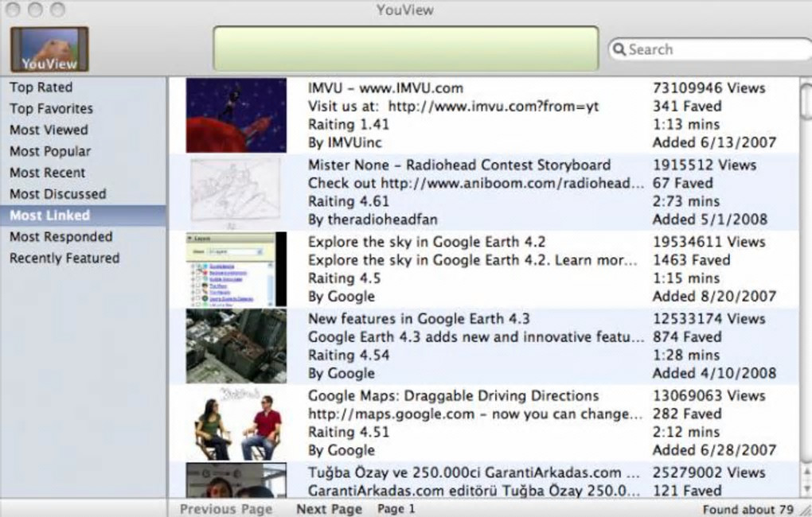Go to Previous Page

pos(226,509)
